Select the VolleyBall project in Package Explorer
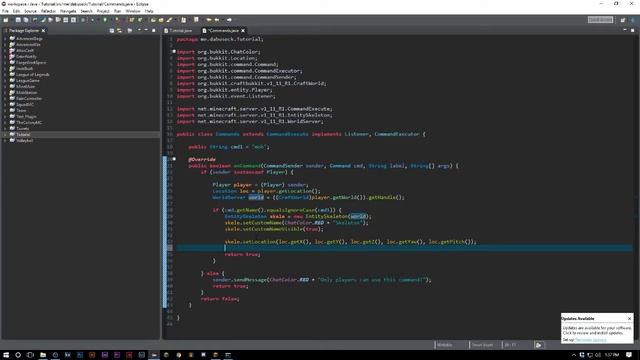Image resolution: width=640 pixels, height=360 pixels. click(x=24, y=140)
